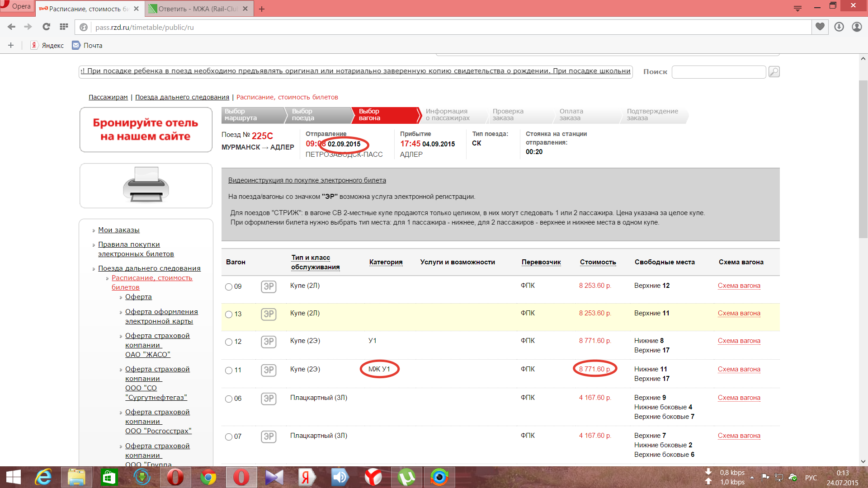Click the printer icon
This screenshot has width=868, height=488.
(x=146, y=185)
